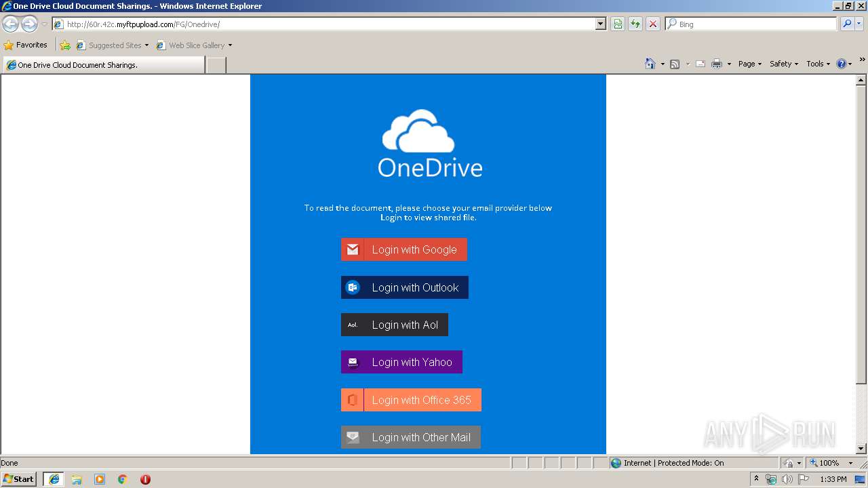Image resolution: width=868 pixels, height=488 pixels.
Task: Click the browser Forward arrow button
Action: point(29,24)
